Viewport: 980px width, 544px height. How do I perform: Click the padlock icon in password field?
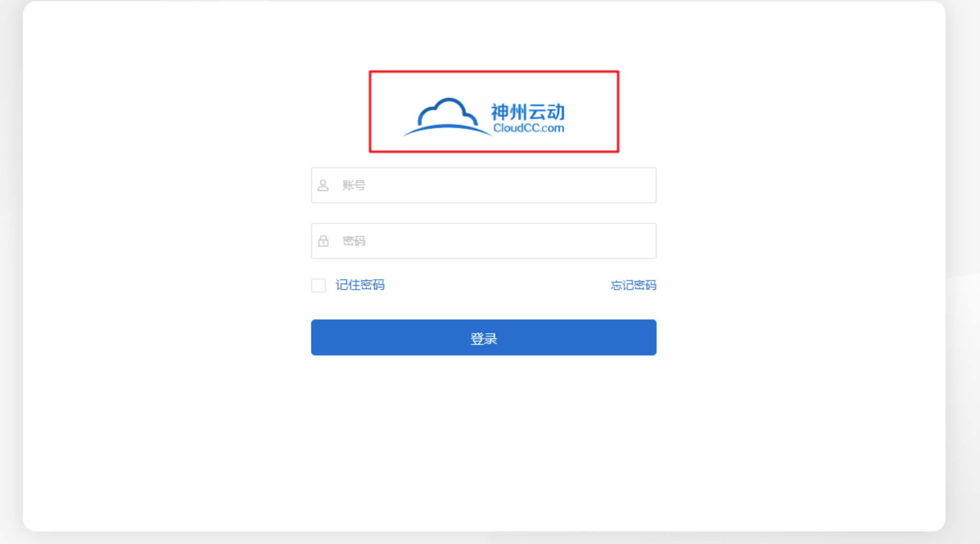pos(323,241)
